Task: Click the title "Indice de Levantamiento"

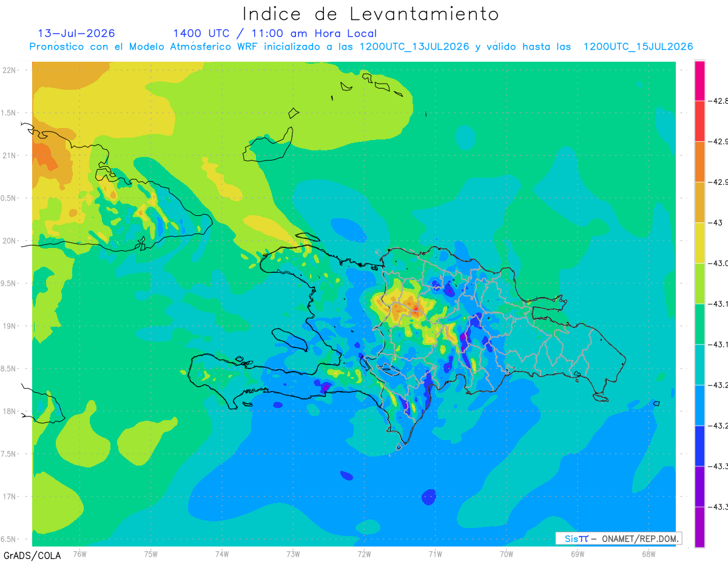Action: click(x=371, y=14)
